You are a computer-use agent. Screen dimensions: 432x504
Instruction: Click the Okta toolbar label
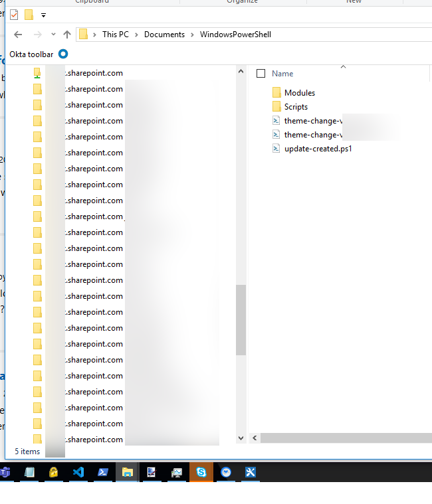tap(31, 54)
